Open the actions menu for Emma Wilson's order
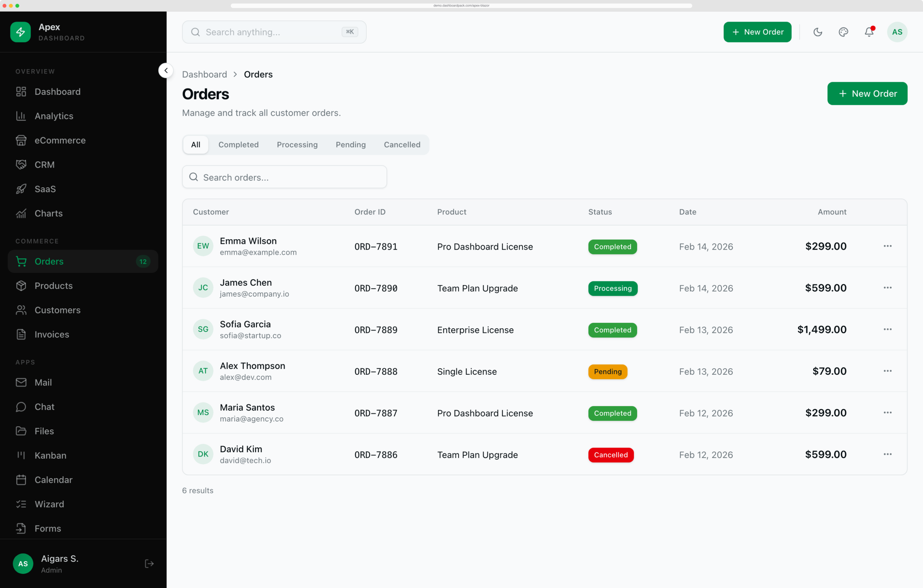Image resolution: width=923 pixels, height=588 pixels. tap(887, 246)
